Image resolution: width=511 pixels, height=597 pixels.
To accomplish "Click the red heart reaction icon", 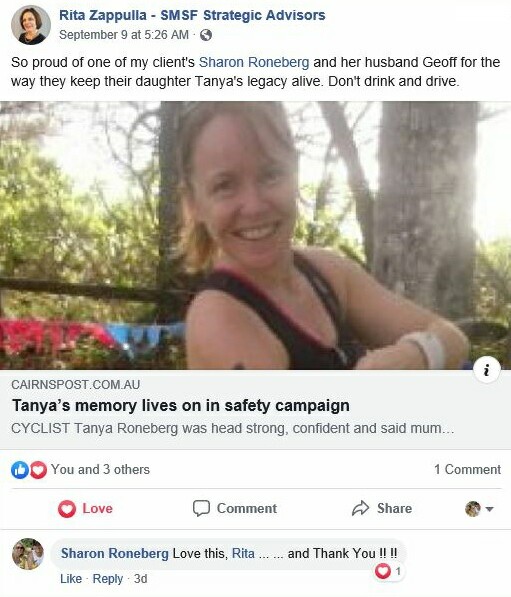I will pyautogui.click(x=38, y=470).
